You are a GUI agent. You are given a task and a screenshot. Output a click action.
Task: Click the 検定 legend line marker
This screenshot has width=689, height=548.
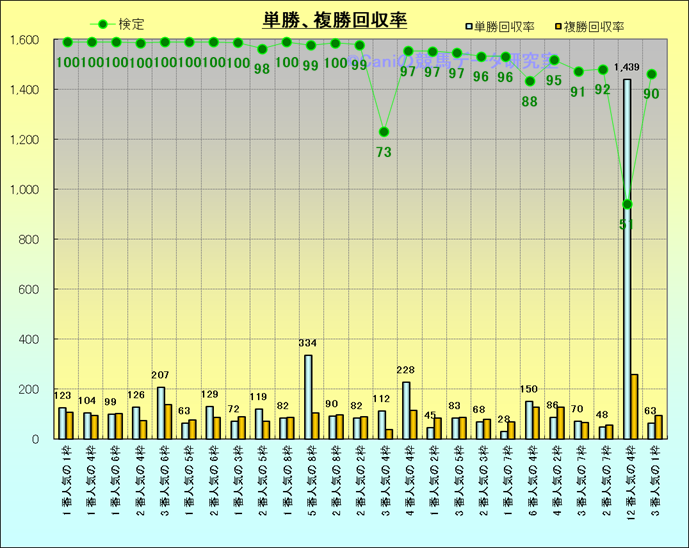pyautogui.click(x=101, y=24)
